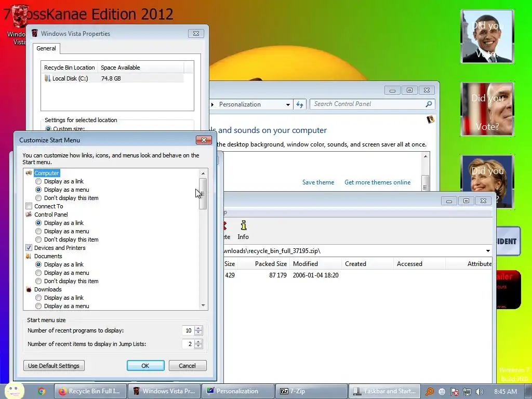Click the Computer item icon in list
The height and width of the screenshot is (399, 532).
(29, 173)
